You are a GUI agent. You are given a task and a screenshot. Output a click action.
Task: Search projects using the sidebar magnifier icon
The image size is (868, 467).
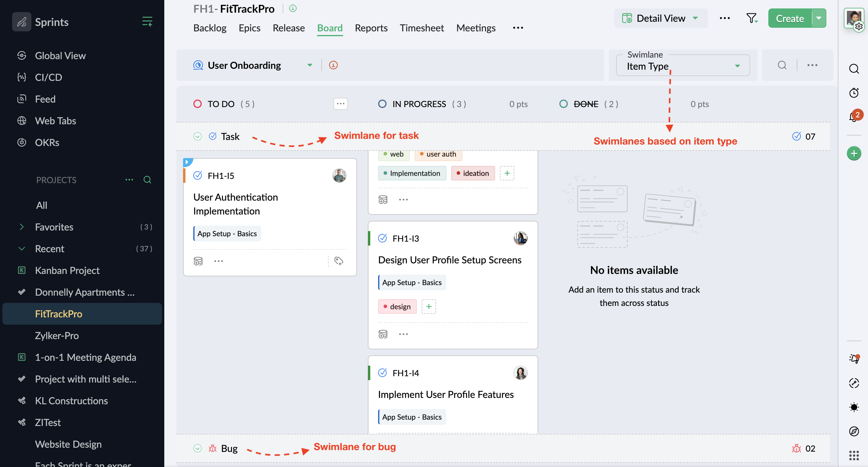147,180
